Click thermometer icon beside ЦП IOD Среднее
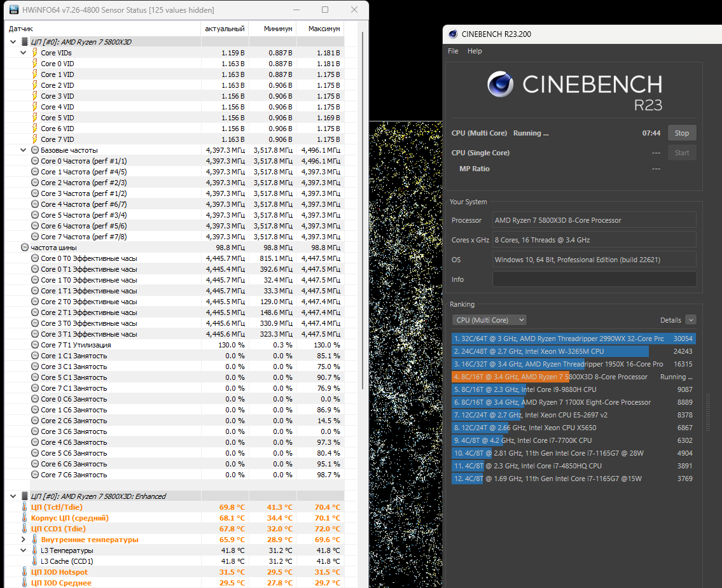Screen dimensions: 722x588 point(25,582)
